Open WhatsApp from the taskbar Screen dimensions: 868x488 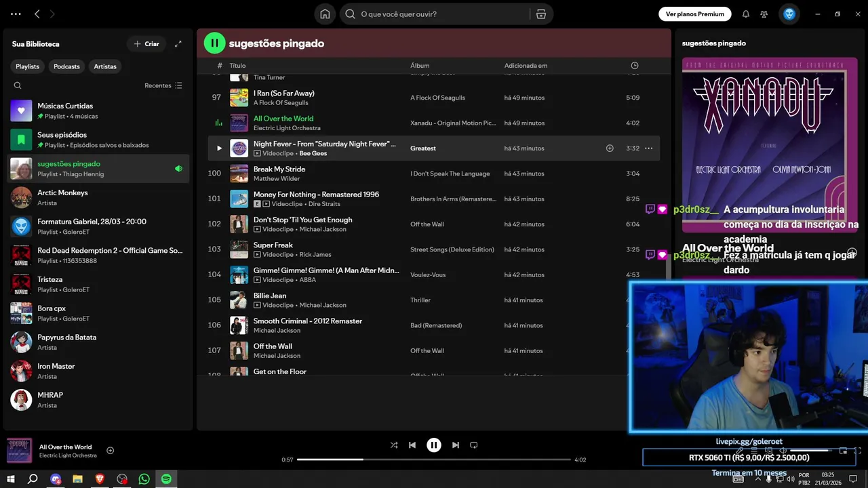click(x=144, y=479)
